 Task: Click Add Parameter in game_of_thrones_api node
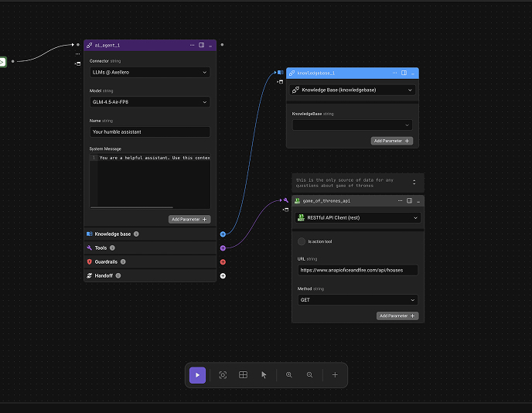point(397,316)
